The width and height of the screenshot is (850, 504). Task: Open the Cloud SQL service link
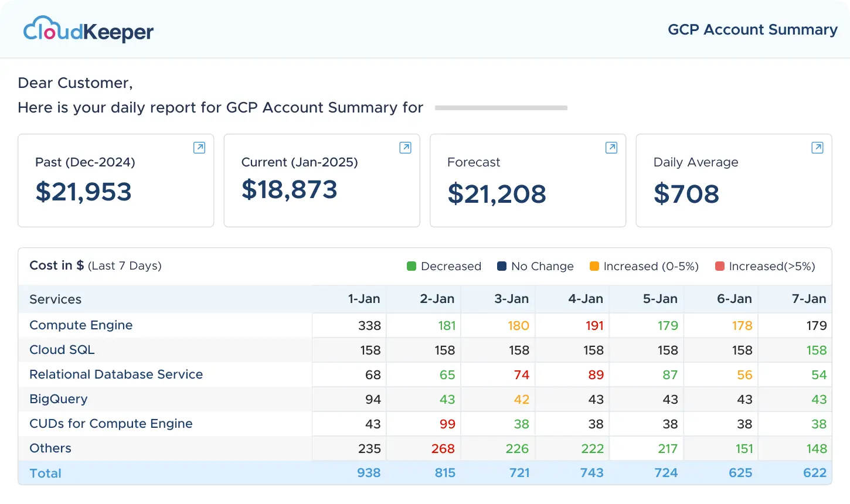click(x=62, y=350)
